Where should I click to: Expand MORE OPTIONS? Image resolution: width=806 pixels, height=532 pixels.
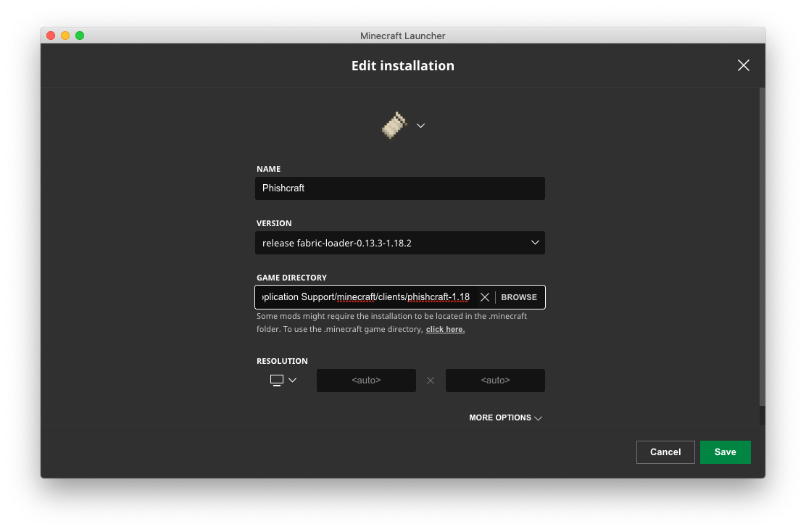(505, 417)
